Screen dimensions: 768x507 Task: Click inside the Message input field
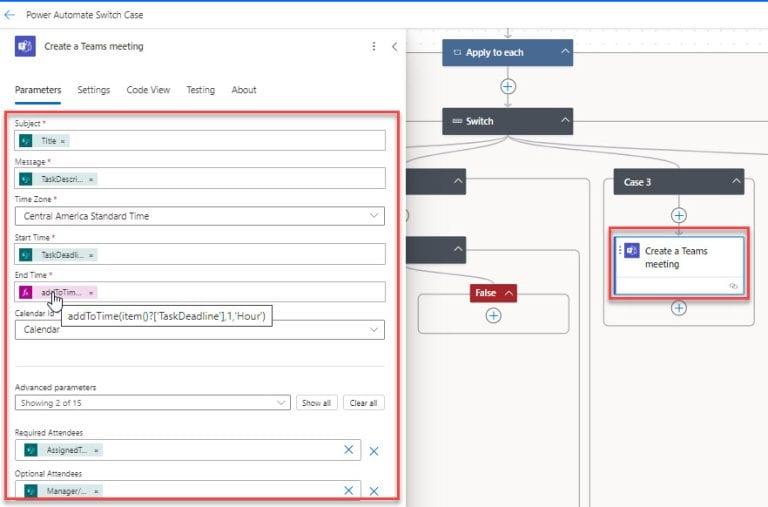pos(200,178)
